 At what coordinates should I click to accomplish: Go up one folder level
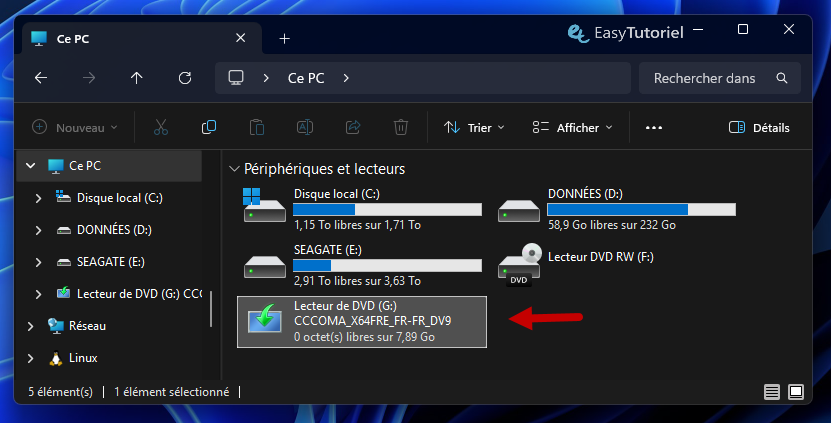point(137,78)
